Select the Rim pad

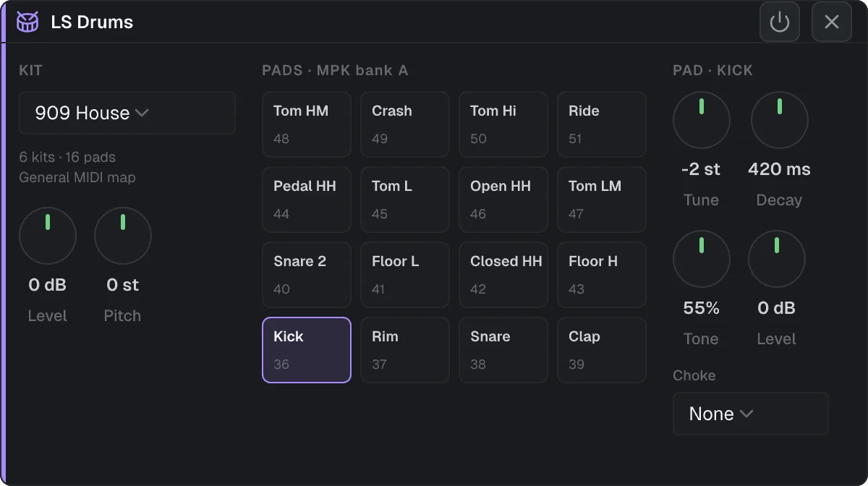point(405,350)
